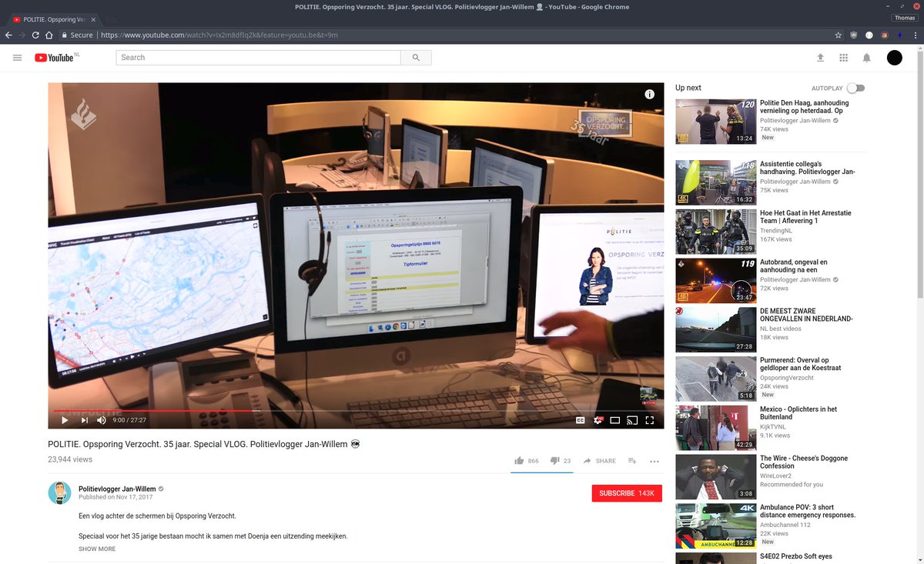Open the colorful square extension icon

click(884, 35)
